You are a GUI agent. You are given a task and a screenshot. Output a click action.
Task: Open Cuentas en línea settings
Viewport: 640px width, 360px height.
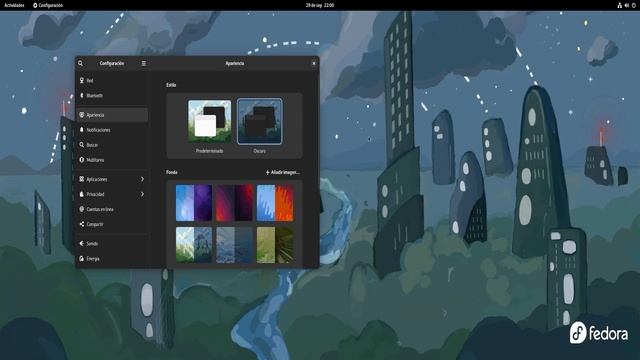click(112, 209)
